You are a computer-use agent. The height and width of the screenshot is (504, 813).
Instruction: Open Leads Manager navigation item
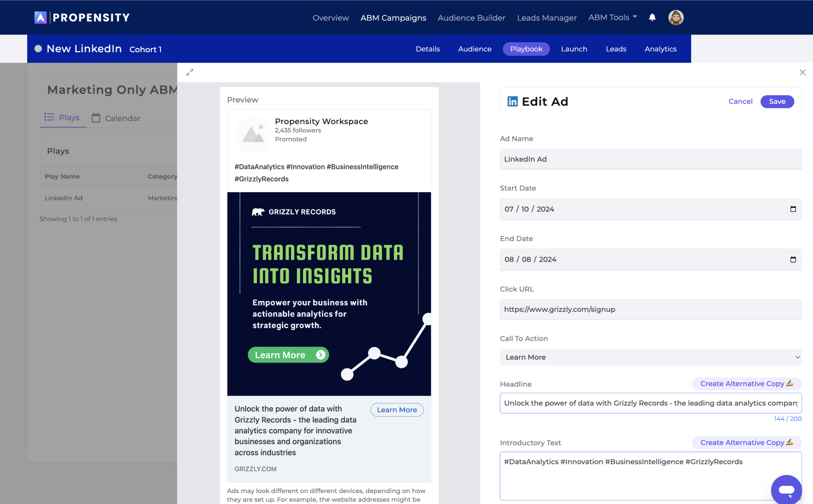point(547,18)
